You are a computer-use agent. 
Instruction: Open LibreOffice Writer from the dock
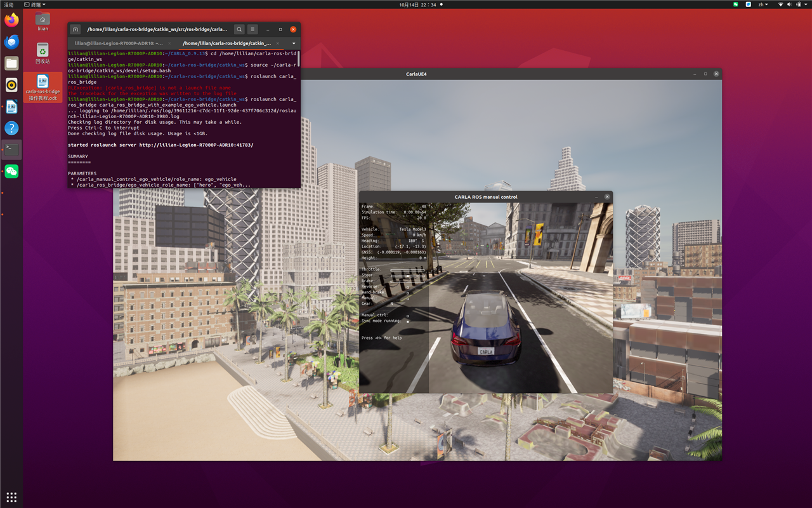click(x=11, y=107)
